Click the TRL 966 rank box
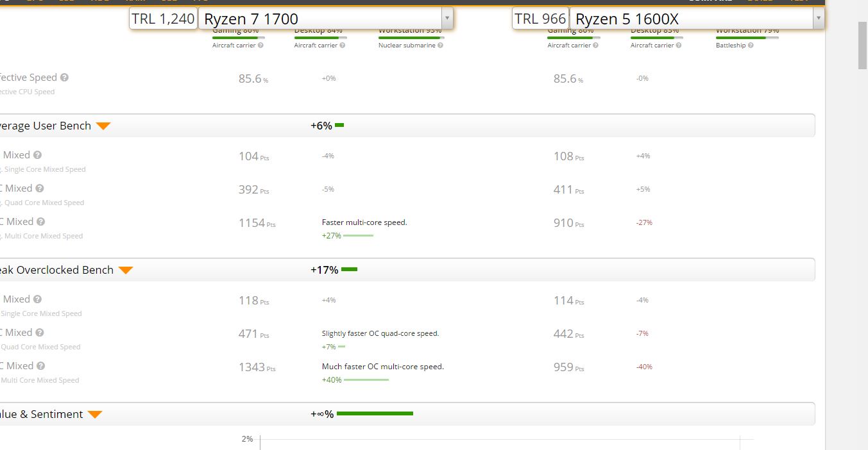This screenshot has width=868, height=450. point(540,19)
